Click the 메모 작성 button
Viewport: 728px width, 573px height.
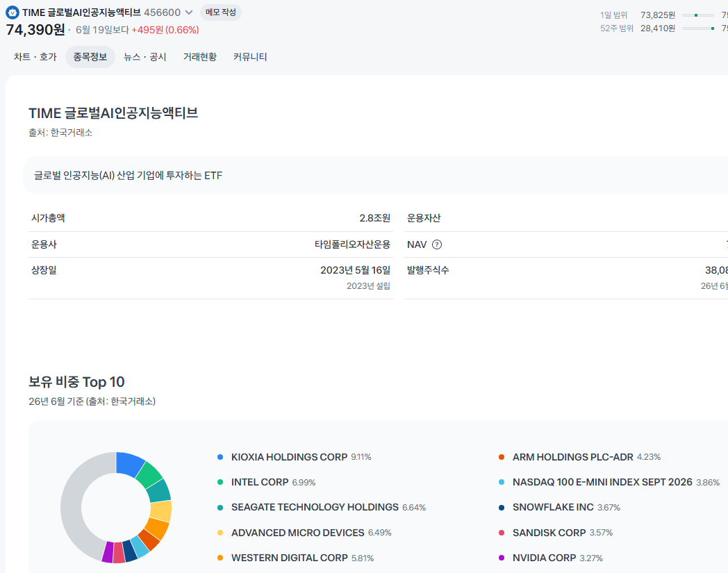click(x=220, y=13)
